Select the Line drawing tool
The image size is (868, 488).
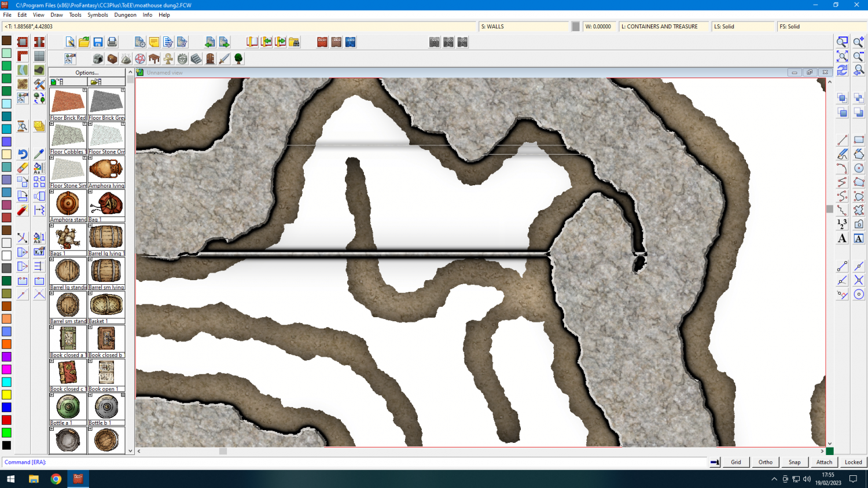pos(843,140)
